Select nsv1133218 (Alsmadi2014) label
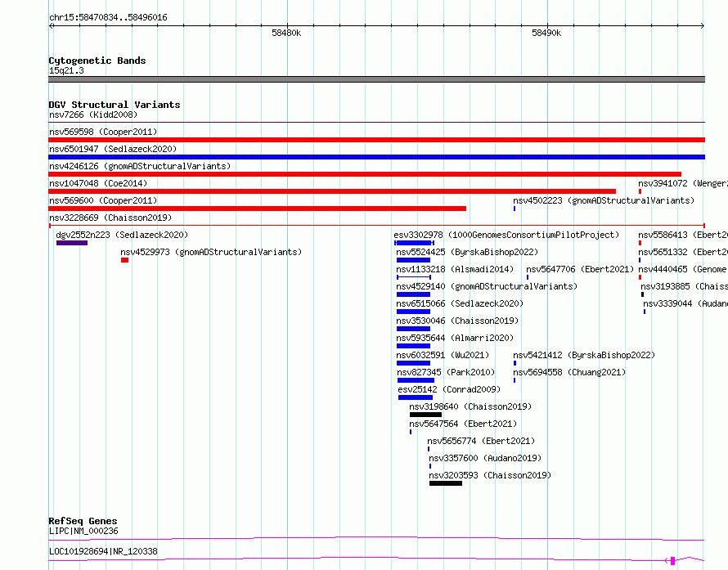728x570 pixels. (x=455, y=269)
